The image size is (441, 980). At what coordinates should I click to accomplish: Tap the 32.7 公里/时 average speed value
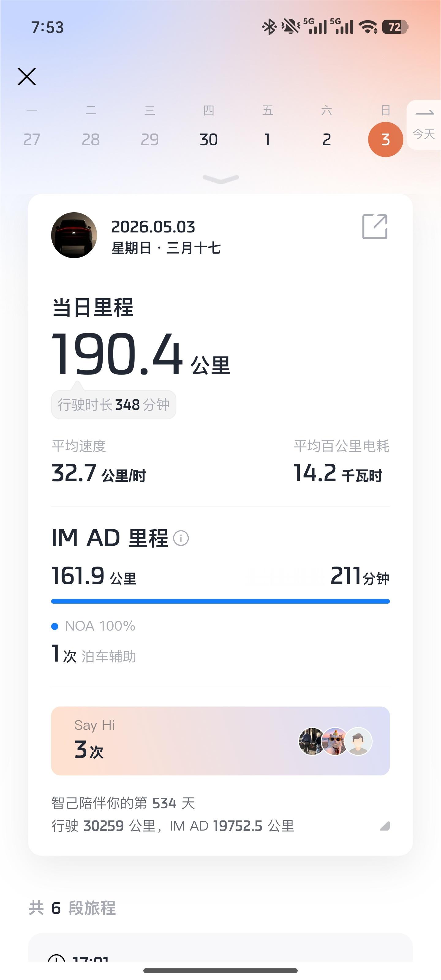[x=99, y=473]
